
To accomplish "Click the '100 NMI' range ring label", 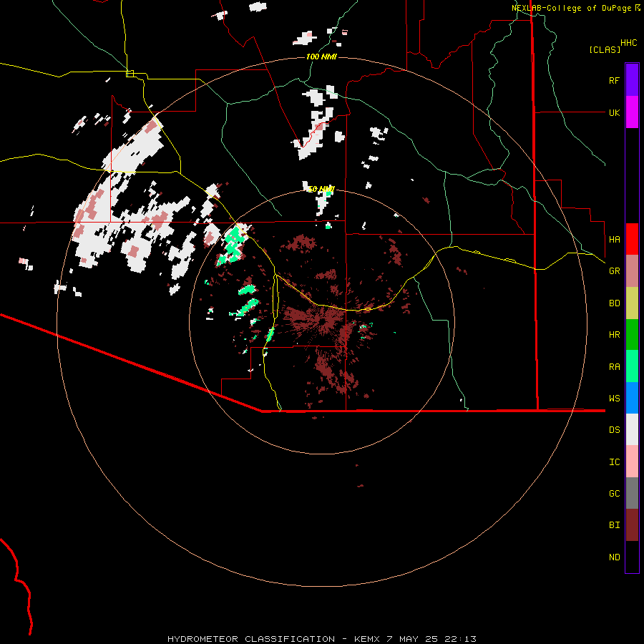I will coord(321,57).
